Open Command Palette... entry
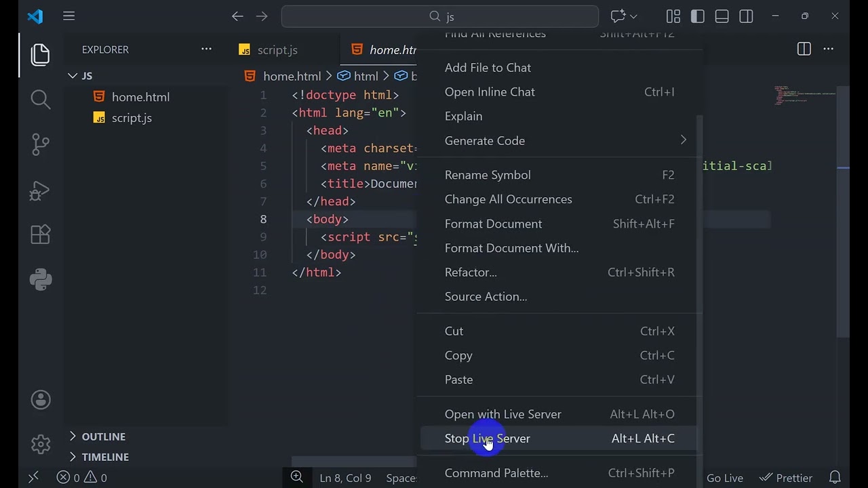The image size is (868, 488). (x=559, y=473)
